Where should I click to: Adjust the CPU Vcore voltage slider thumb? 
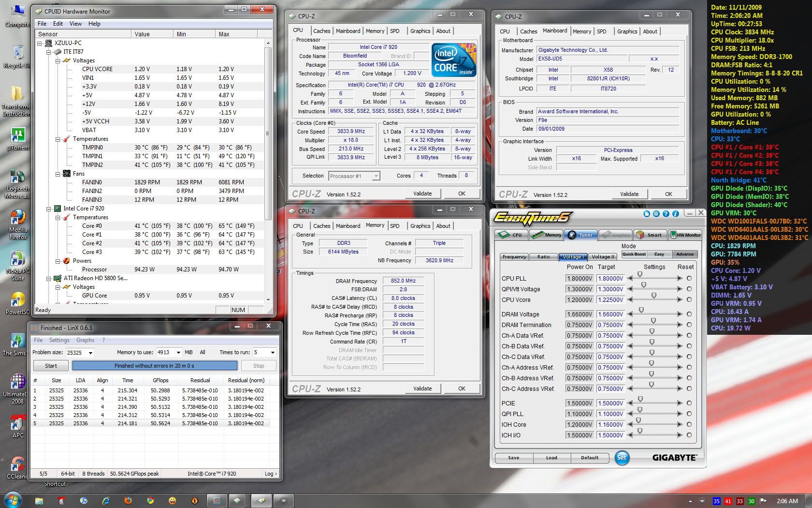point(653,295)
